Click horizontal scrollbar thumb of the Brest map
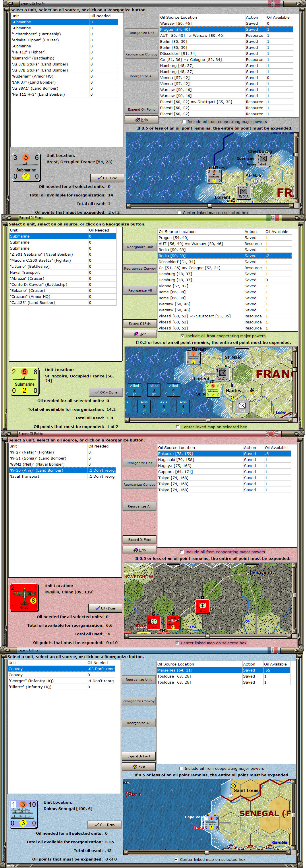The width and height of the screenshot is (306, 868). [209, 206]
